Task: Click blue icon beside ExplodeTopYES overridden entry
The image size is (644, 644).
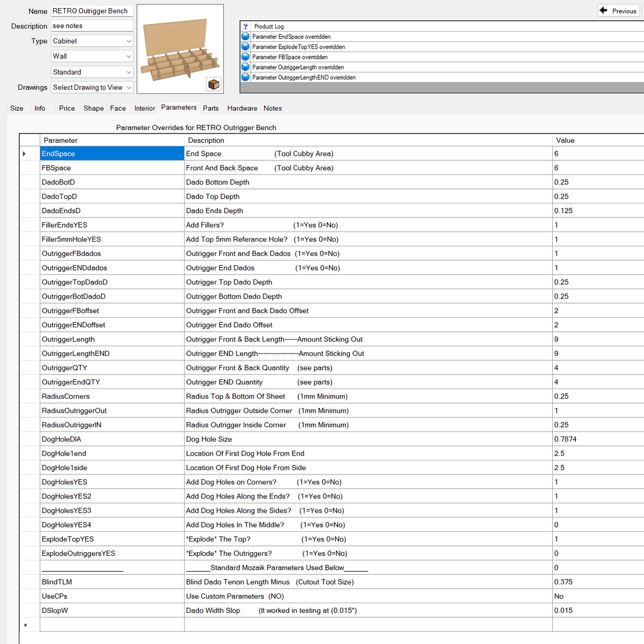Action: (x=245, y=47)
